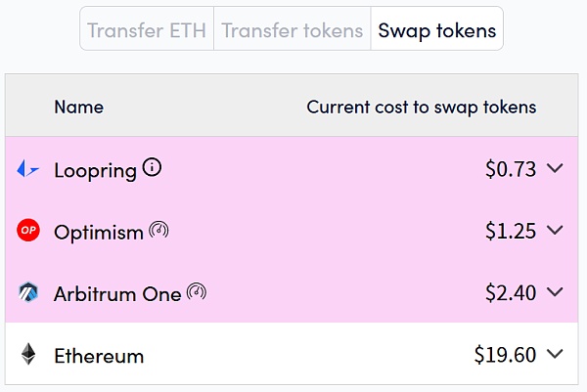This screenshot has height=392, width=587.
Task: Expand the Optimism row chevron
Action: coord(555,231)
